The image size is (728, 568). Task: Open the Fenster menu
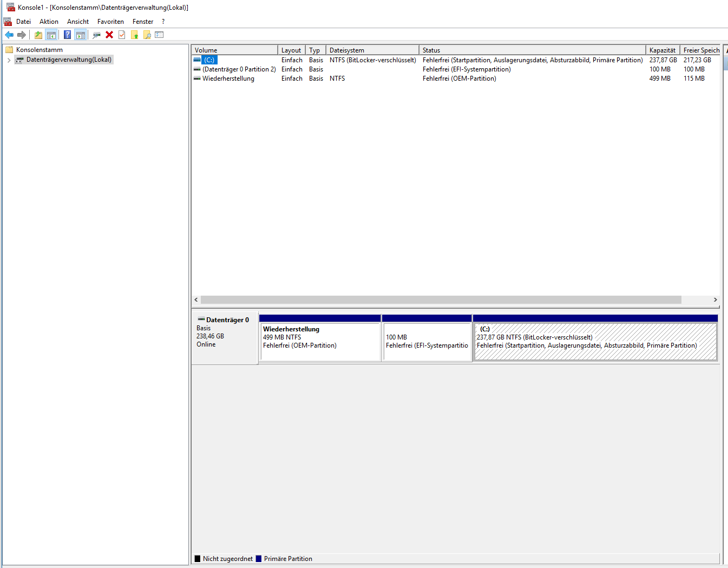tap(143, 22)
